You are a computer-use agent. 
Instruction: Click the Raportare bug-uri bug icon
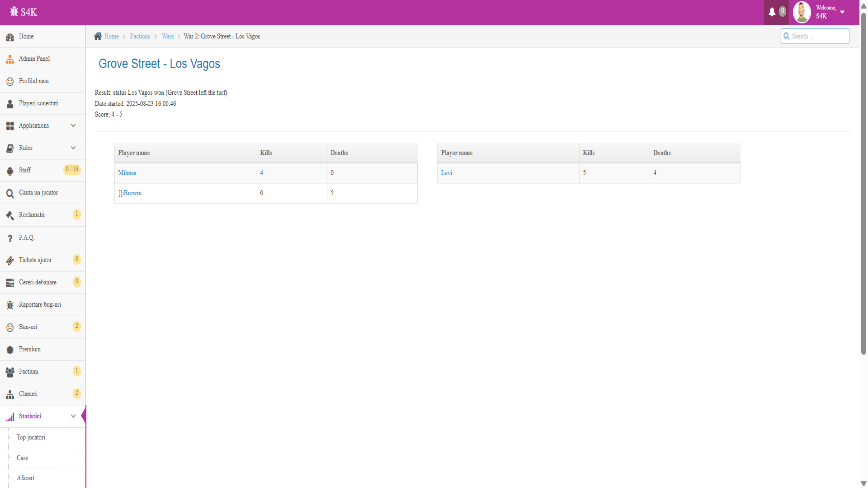tap(10, 305)
